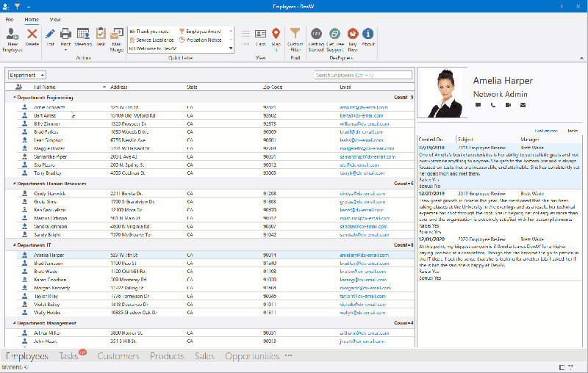Go to Opportunities navigation section
The image size is (588, 373).
[x=252, y=356]
